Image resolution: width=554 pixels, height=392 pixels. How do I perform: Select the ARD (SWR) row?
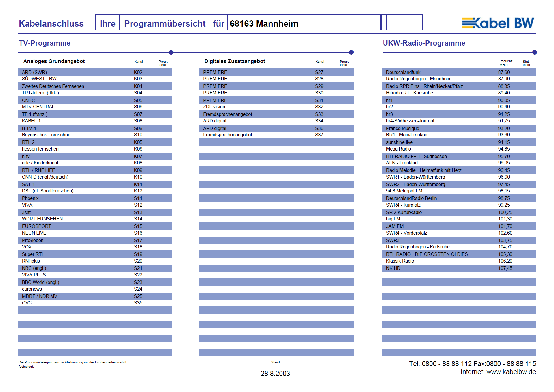click(95, 72)
